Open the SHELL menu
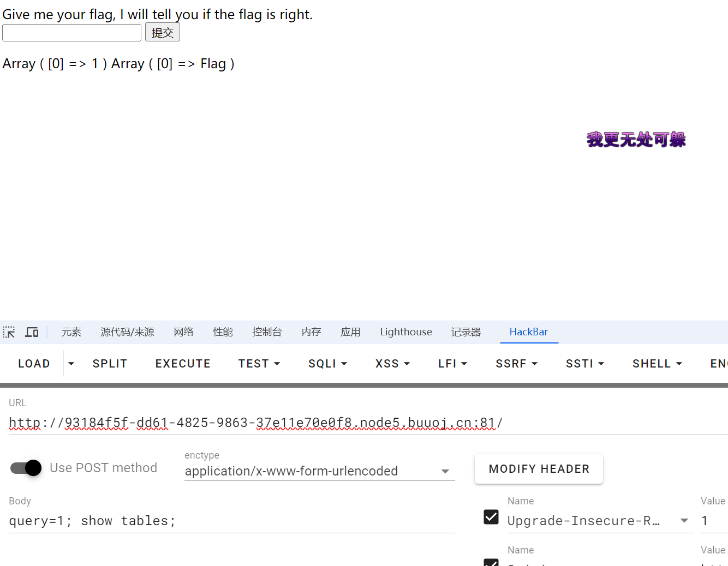 pos(657,364)
